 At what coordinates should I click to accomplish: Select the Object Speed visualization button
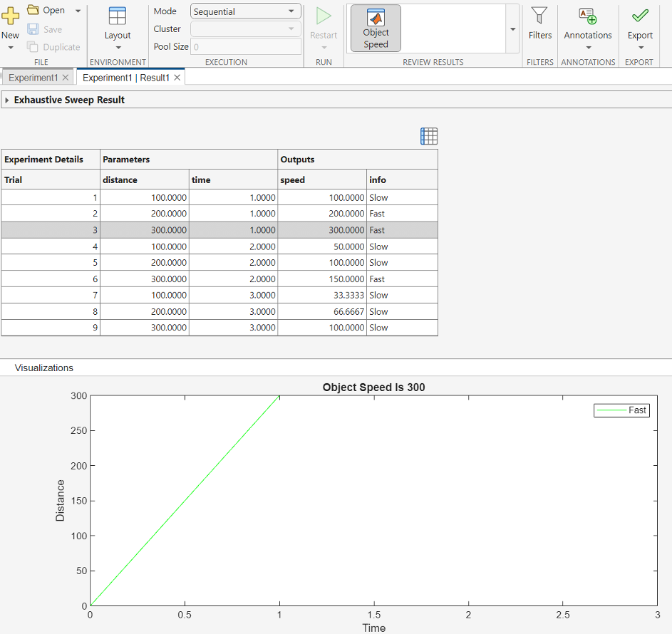tap(376, 28)
